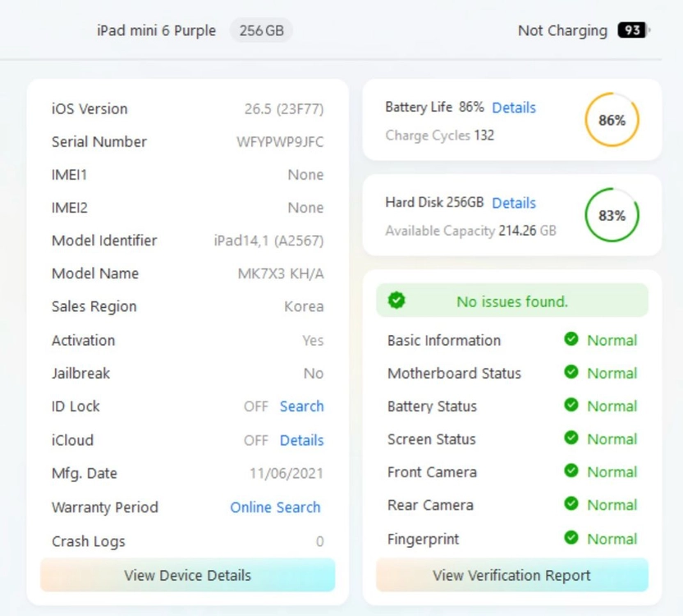683x616 pixels.
Task: Click View Verification Report button
Action: 511,575
